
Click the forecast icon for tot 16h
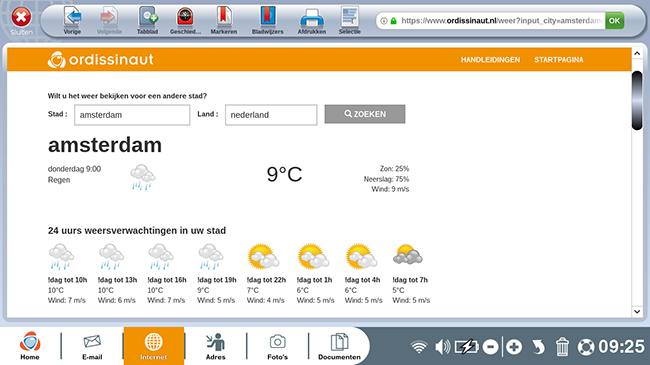click(161, 257)
